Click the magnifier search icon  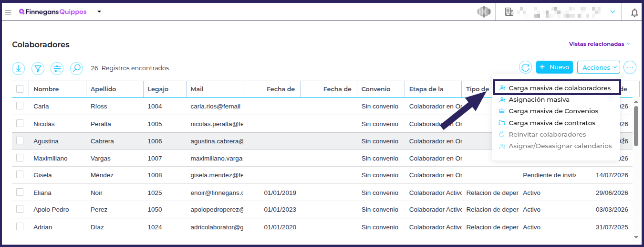[76, 68]
